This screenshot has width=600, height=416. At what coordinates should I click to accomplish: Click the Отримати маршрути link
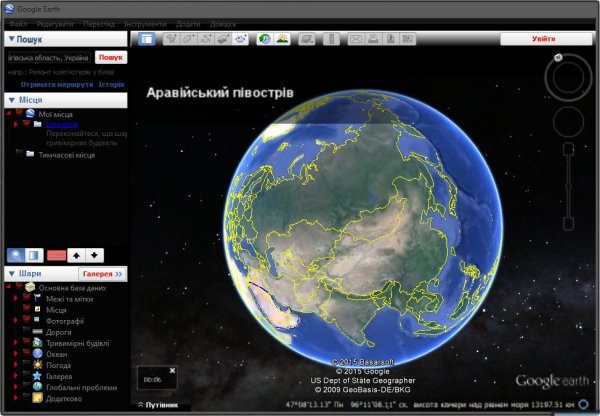click(x=57, y=84)
